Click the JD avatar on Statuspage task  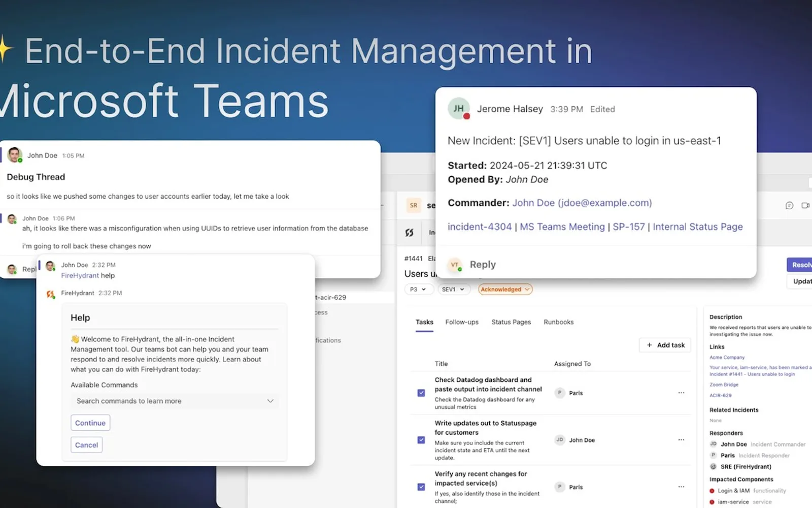point(560,440)
